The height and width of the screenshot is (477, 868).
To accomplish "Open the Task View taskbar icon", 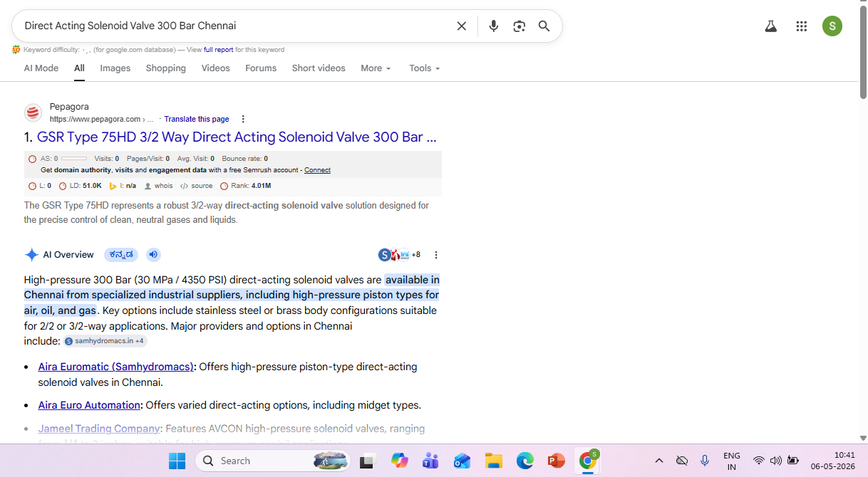I will (367, 461).
